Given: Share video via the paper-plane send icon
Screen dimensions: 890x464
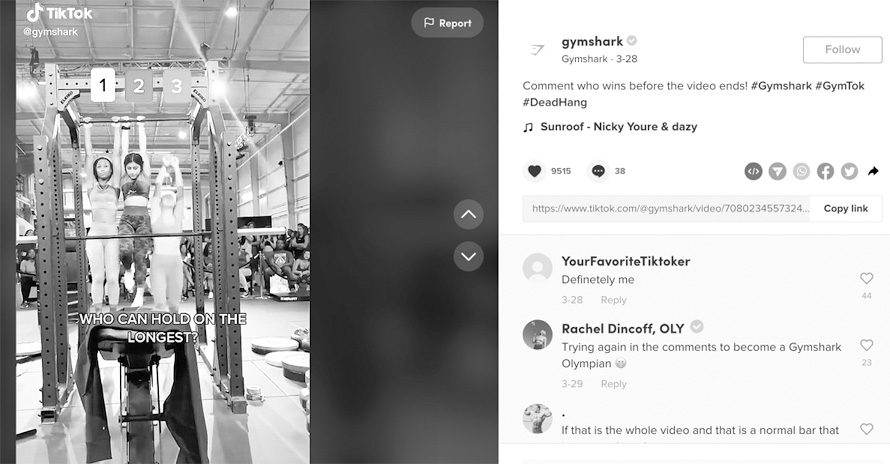Looking at the screenshot, I should (x=777, y=171).
